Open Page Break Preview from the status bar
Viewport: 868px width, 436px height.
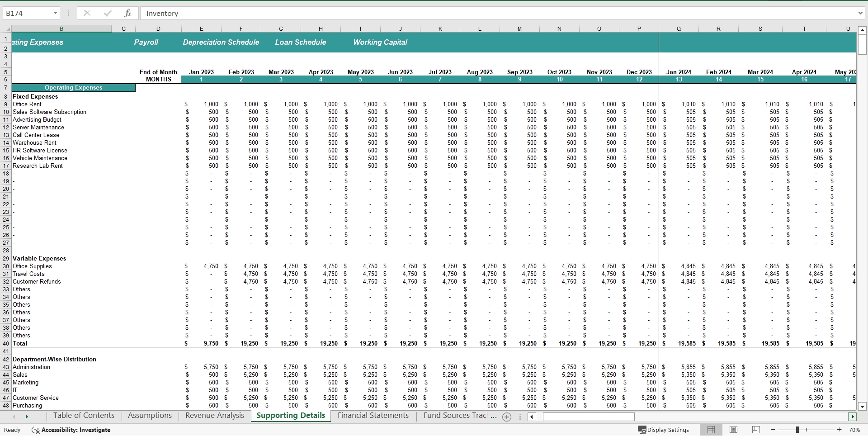(755, 430)
